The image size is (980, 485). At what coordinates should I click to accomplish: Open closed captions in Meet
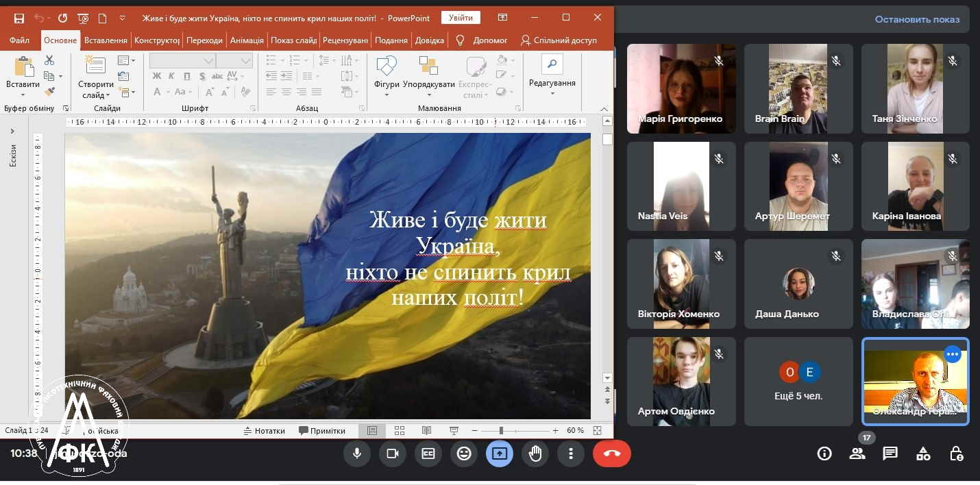[428, 453]
